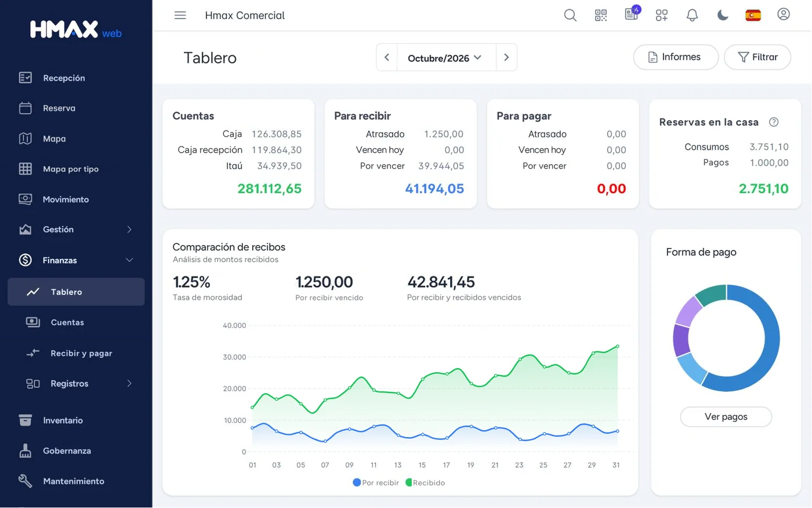Open the notifications bell
Viewport: 812px width, 508px height.
(692, 16)
